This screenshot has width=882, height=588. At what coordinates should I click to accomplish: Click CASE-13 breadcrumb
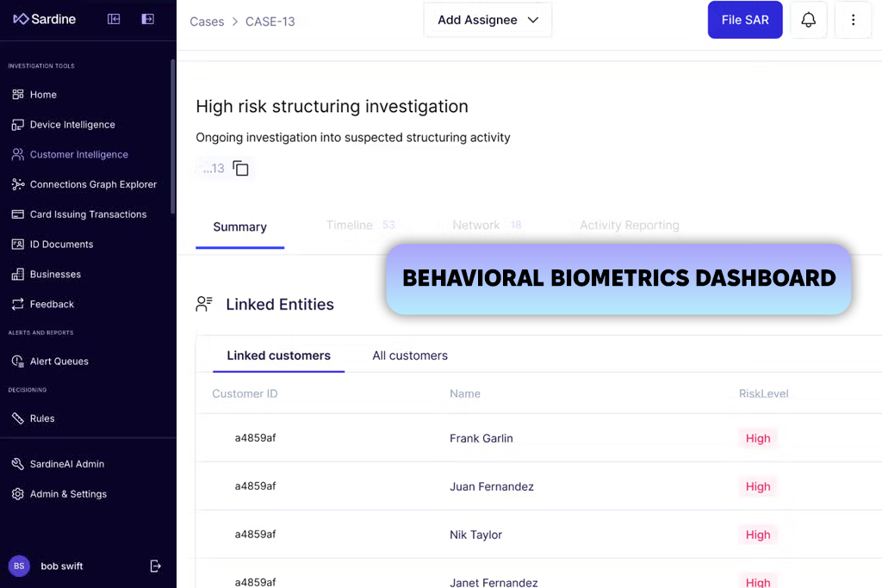click(270, 22)
